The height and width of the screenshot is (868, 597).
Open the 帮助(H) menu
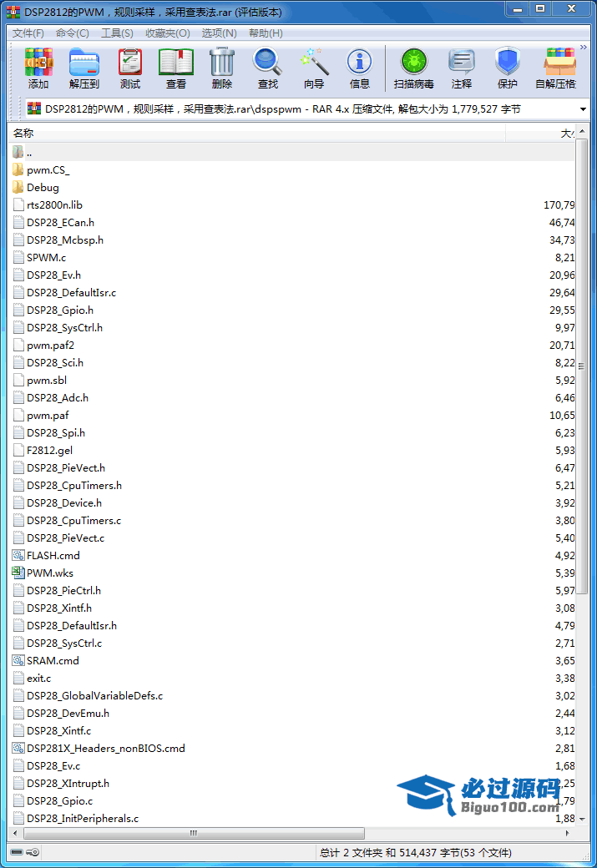click(x=266, y=33)
